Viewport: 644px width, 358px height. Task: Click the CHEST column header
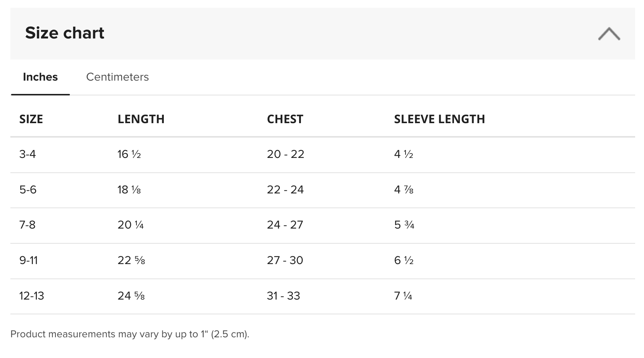[x=285, y=119]
